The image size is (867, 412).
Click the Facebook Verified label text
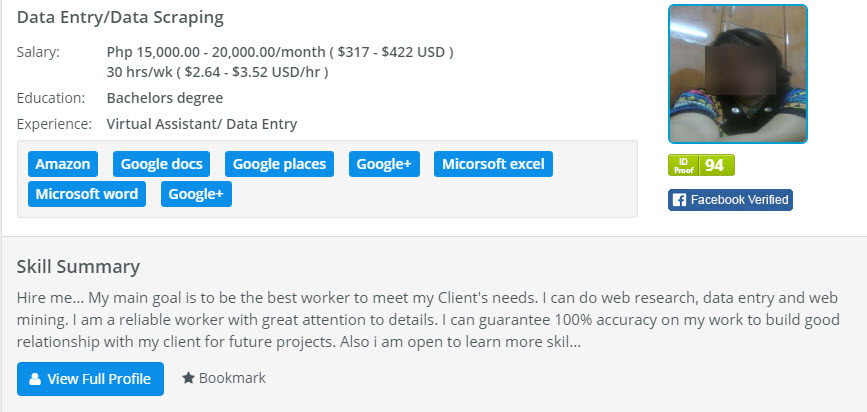click(739, 200)
